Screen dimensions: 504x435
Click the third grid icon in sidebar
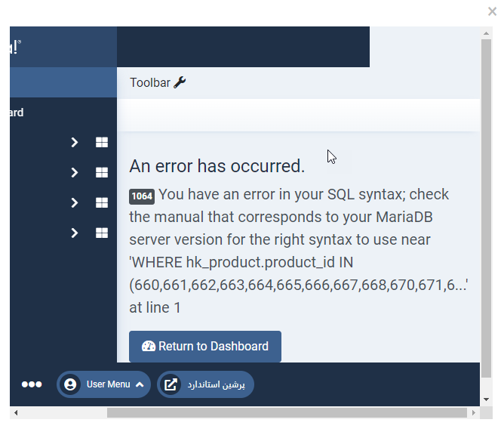tap(102, 203)
